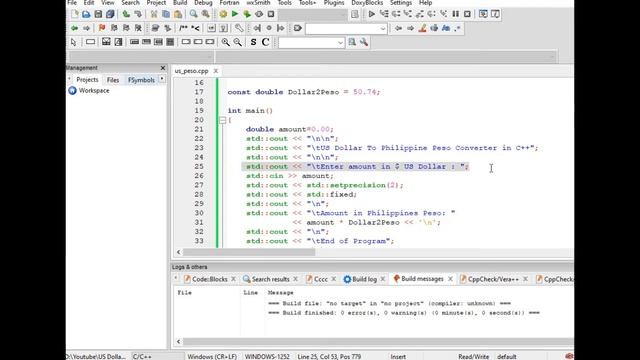
Task: Click the Find magnifier icon
Action: click(x=193, y=14)
